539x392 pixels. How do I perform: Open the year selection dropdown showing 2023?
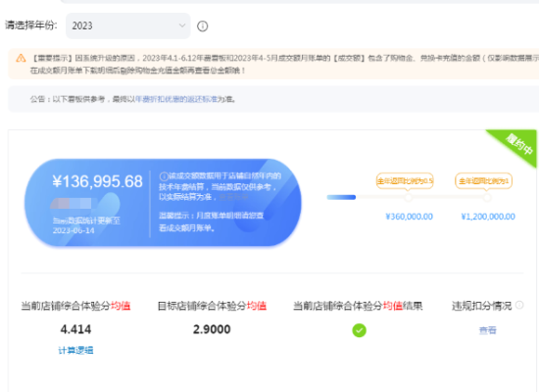point(127,25)
